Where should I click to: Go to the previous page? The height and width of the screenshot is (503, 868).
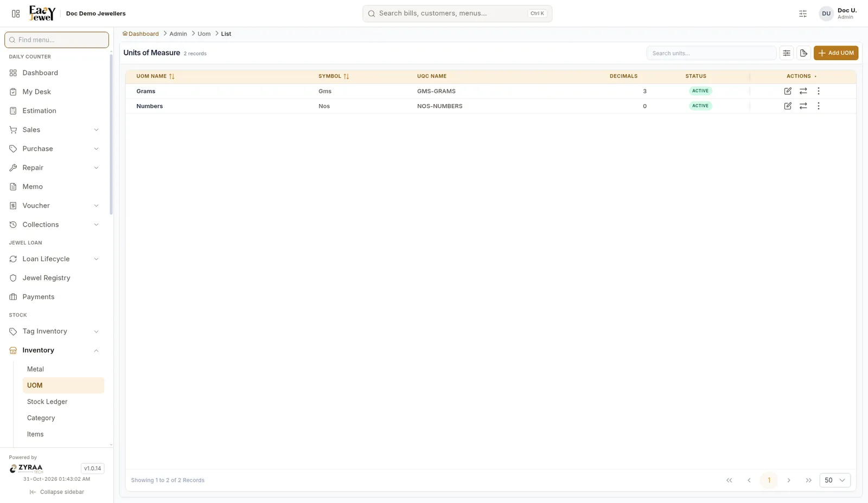pyautogui.click(x=749, y=480)
